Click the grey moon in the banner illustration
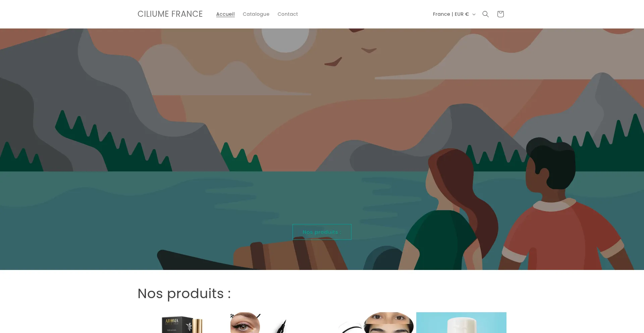Image resolution: width=644 pixels, height=333 pixels. [285, 40]
